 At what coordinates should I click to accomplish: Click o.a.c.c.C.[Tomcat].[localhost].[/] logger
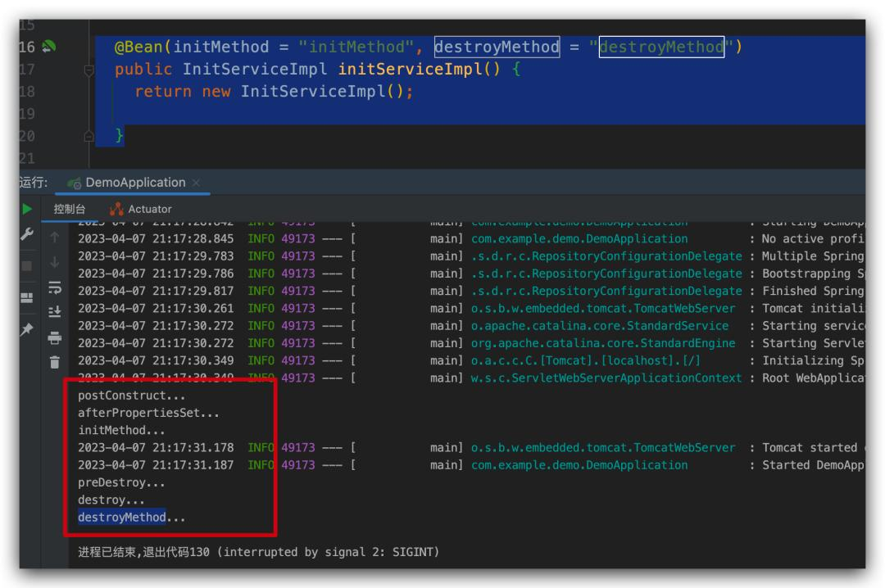coord(585,360)
